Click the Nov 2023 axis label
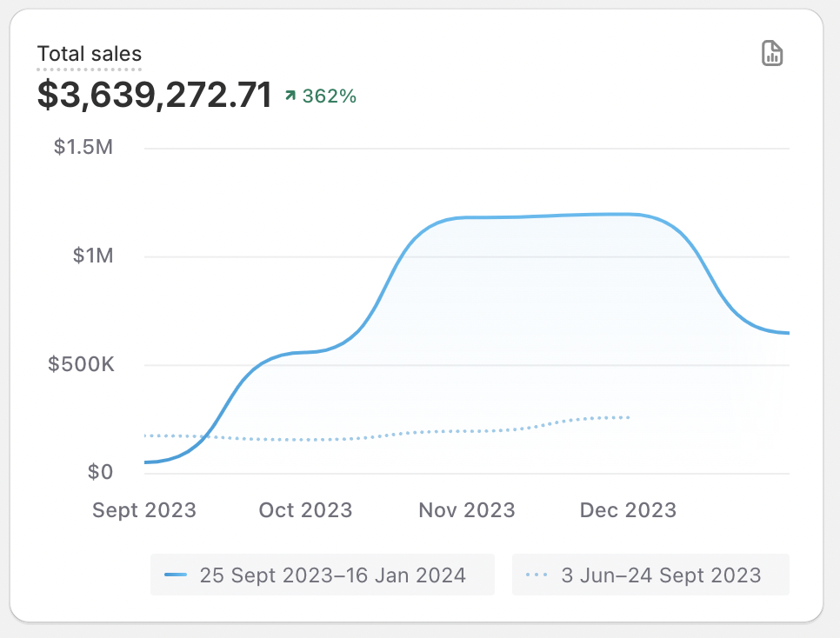 (467, 510)
